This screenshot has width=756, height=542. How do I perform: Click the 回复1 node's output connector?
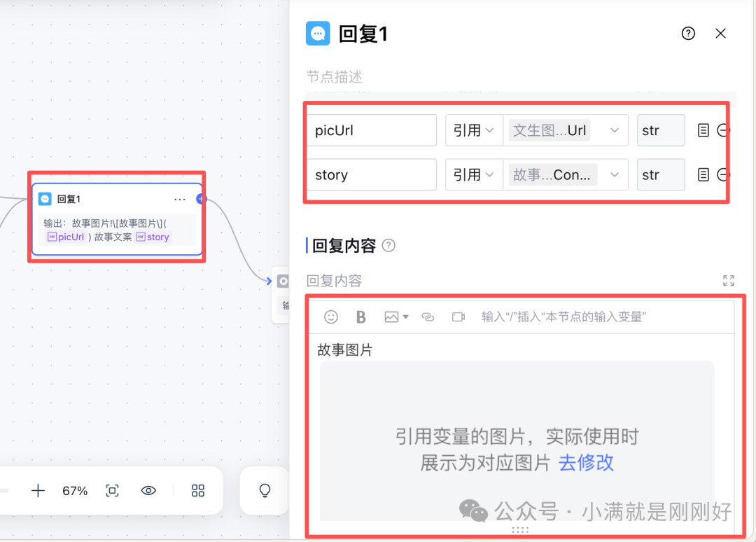coord(201,199)
